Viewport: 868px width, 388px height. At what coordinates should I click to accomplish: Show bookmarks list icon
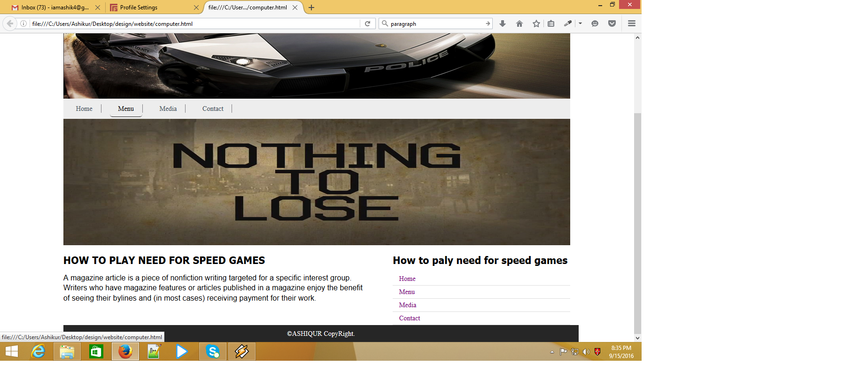tap(551, 23)
